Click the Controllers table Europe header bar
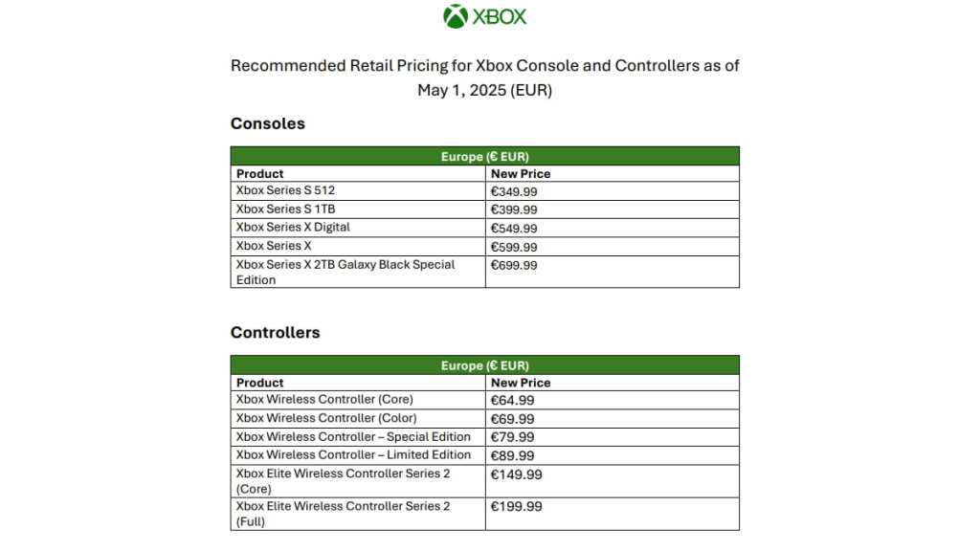 tap(484, 365)
